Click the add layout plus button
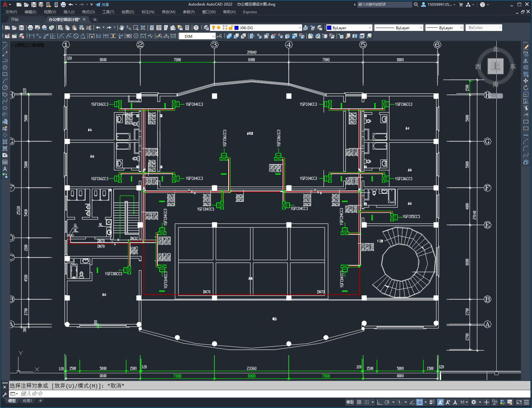The height and width of the screenshot is (408, 532). pyautogui.click(x=40, y=401)
